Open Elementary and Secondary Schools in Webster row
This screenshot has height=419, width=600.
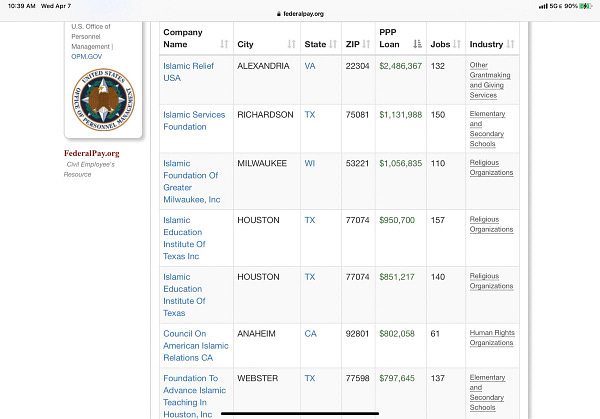coord(488,392)
